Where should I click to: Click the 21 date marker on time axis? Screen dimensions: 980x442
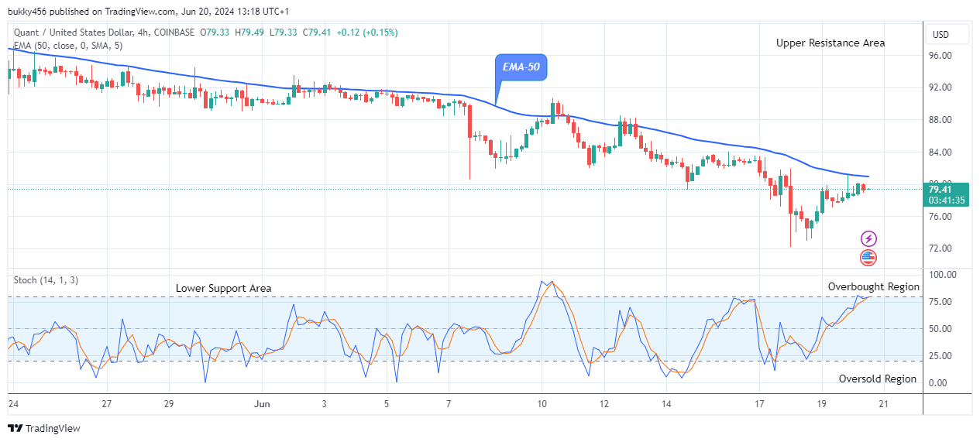[883, 403]
